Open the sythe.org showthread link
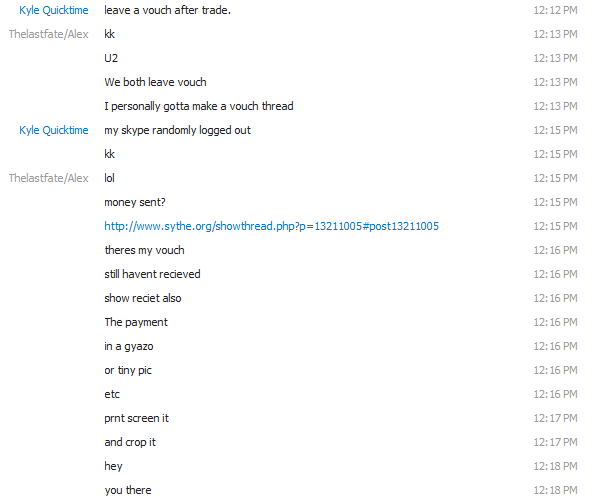This screenshot has height=502, width=609. coord(271,226)
